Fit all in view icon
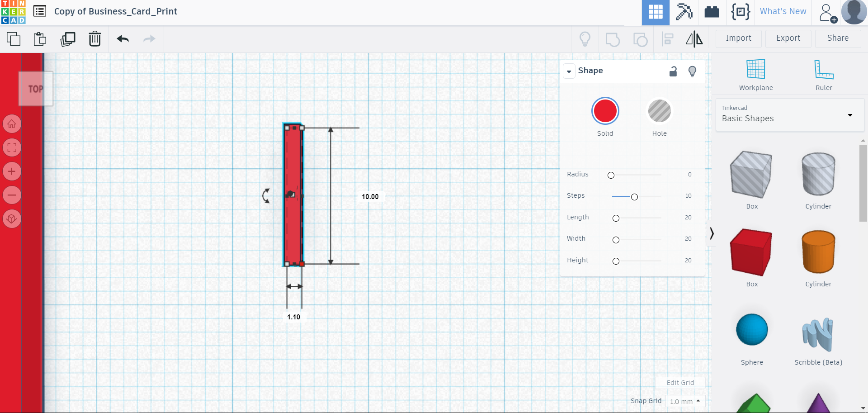Screen dimensions: 868x413 [12, 147]
